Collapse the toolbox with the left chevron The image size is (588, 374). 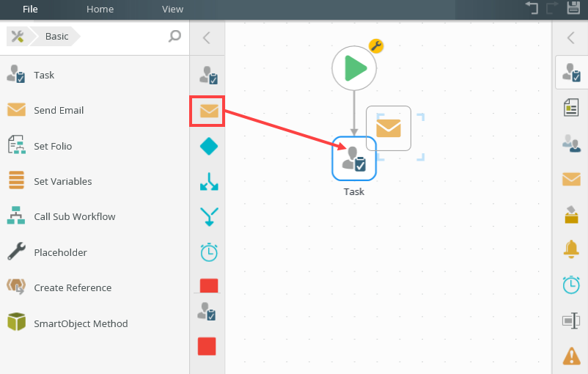tap(207, 38)
